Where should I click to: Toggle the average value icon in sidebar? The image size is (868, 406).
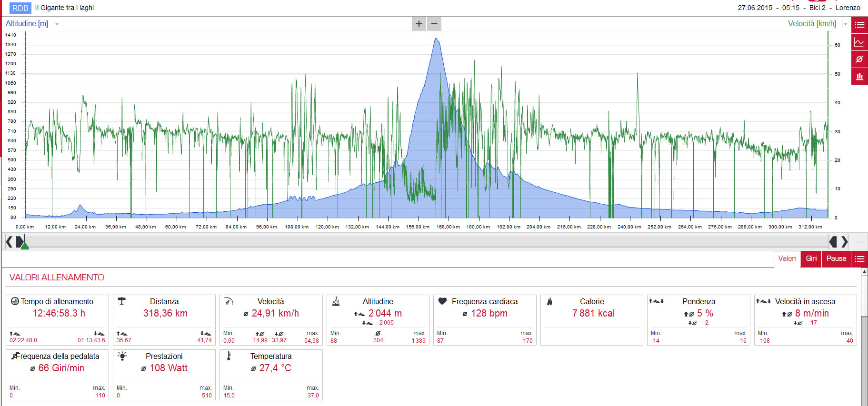(x=859, y=59)
